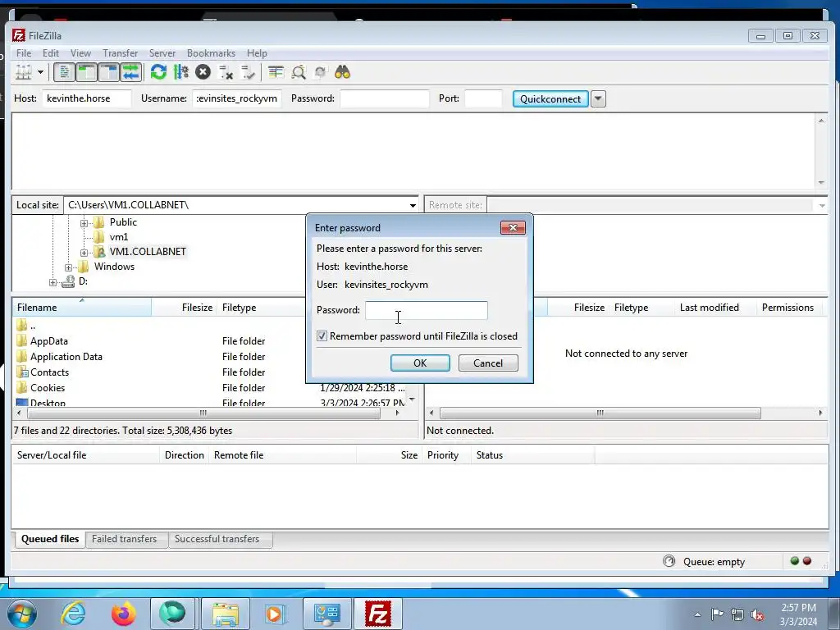Open directory listing filters icon

[x=276, y=72]
